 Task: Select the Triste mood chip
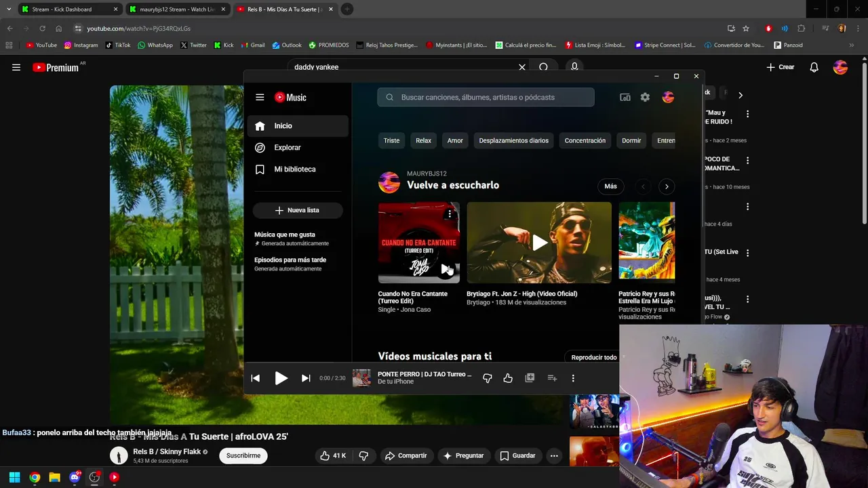[x=392, y=141]
